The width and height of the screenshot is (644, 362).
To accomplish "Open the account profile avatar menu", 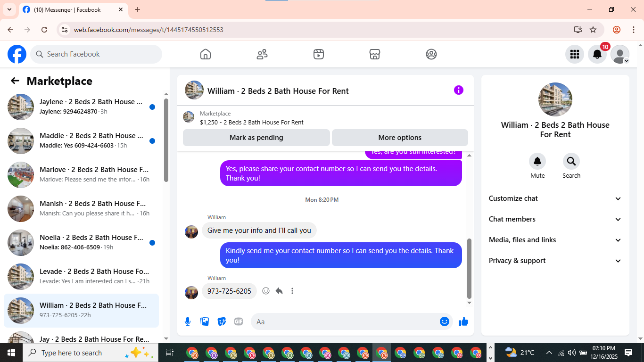I will 620,54.
